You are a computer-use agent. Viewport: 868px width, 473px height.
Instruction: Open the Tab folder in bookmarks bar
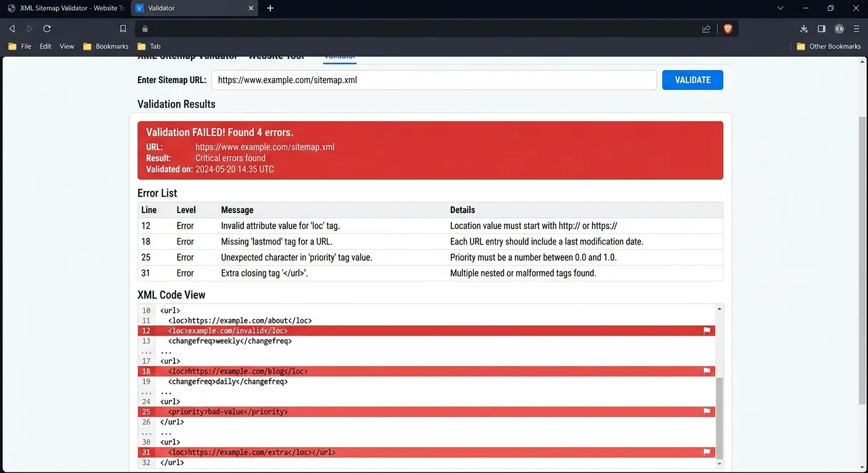pos(149,46)
